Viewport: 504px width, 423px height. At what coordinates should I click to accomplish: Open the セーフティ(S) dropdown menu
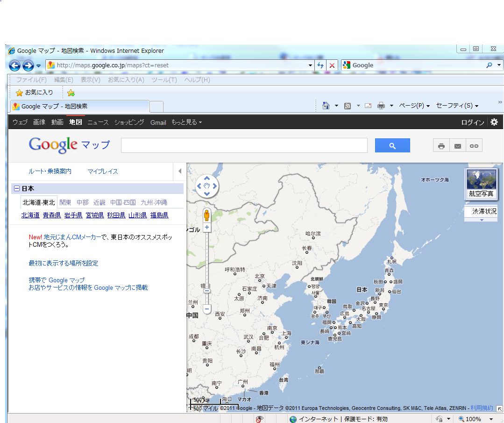(457, 106)
